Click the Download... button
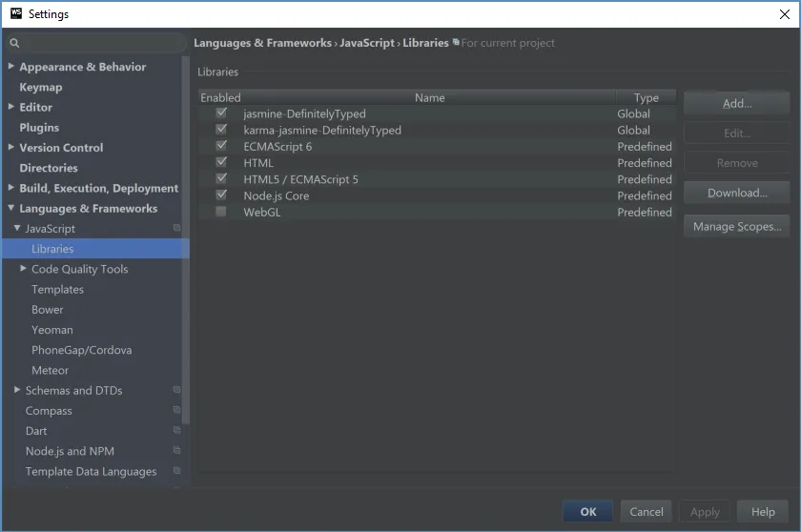The height and width of the screenshot is (532, 801). (736, 193)
